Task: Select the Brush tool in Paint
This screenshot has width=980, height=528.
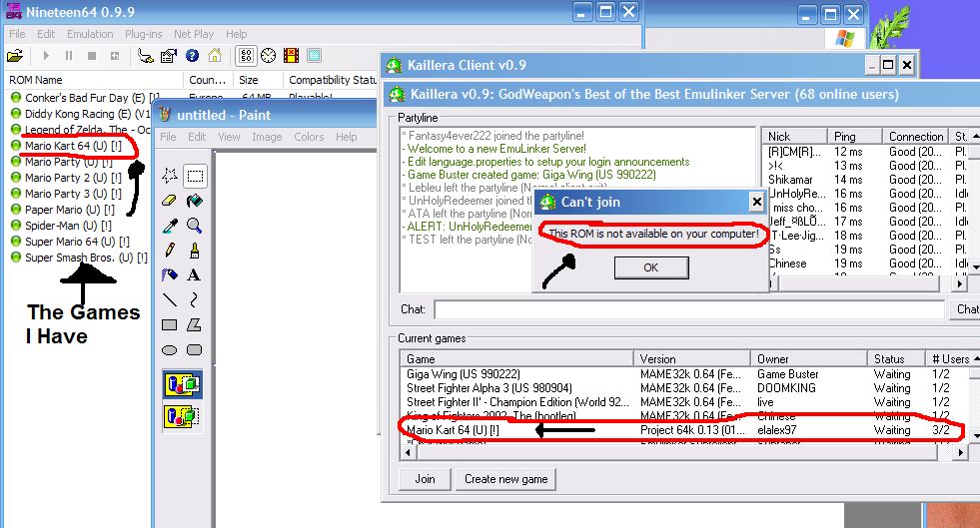Action: pyautogui.click(x=195, y=251)
